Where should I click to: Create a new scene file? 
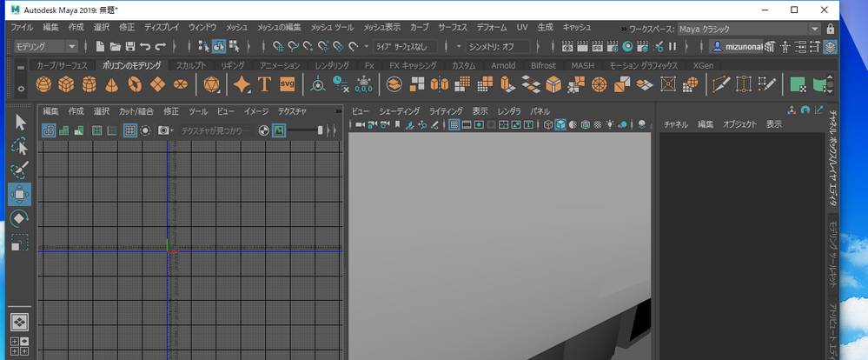point(100,47)
